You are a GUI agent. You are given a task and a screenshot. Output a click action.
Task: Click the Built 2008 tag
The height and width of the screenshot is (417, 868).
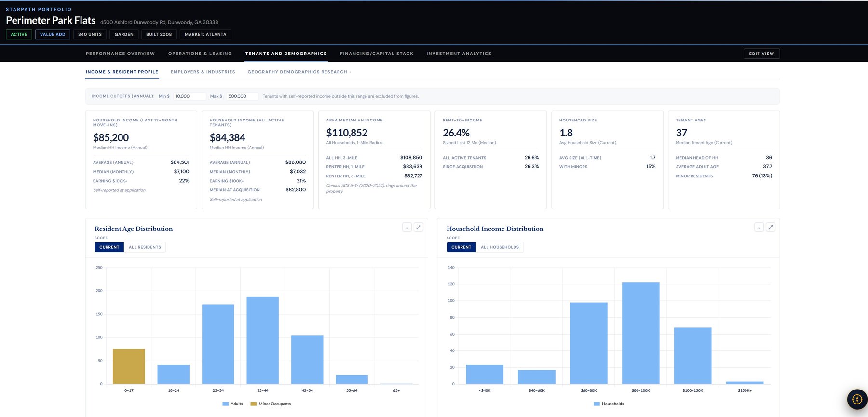click(159, 34)
